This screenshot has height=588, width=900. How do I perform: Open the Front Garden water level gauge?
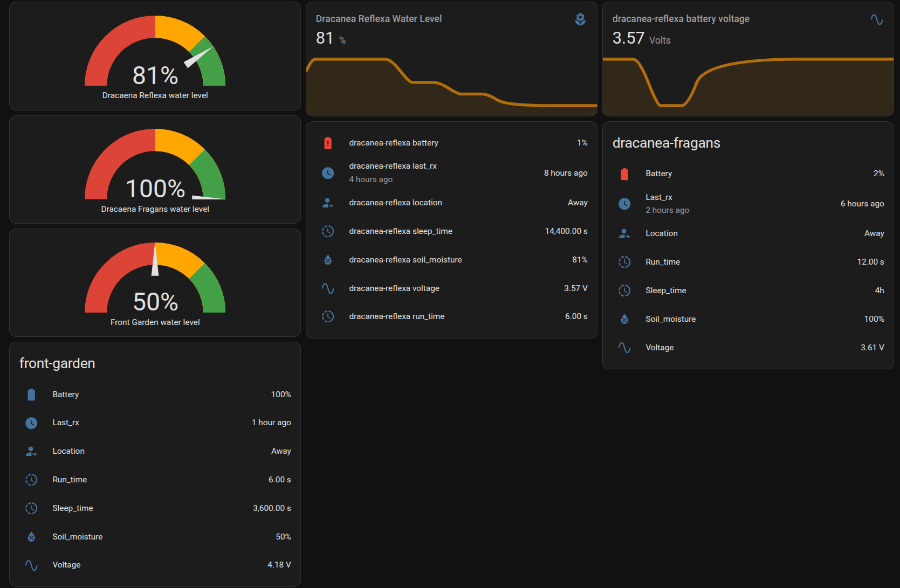pos(155,283)
